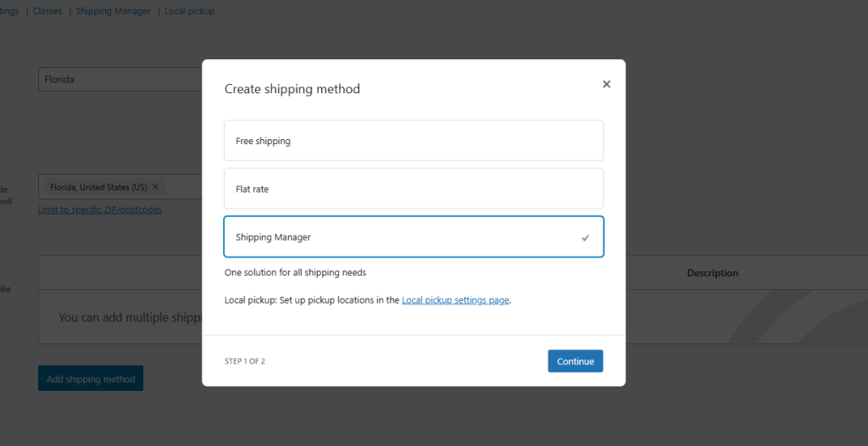
Task: Select the Free shipping option
Action: click(413, 141)
